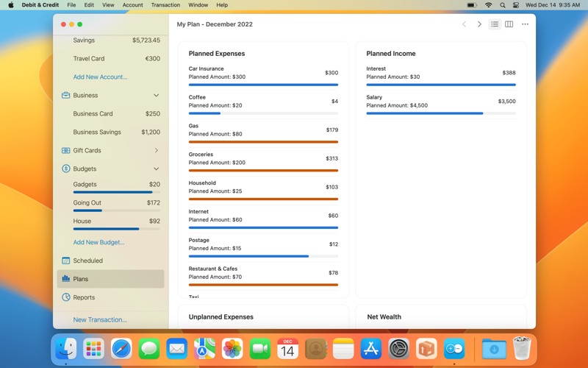This screenshot has width=588, height=368.
Task: Click the Scheduled calendar icon
Action: click(x=65, y=261)
